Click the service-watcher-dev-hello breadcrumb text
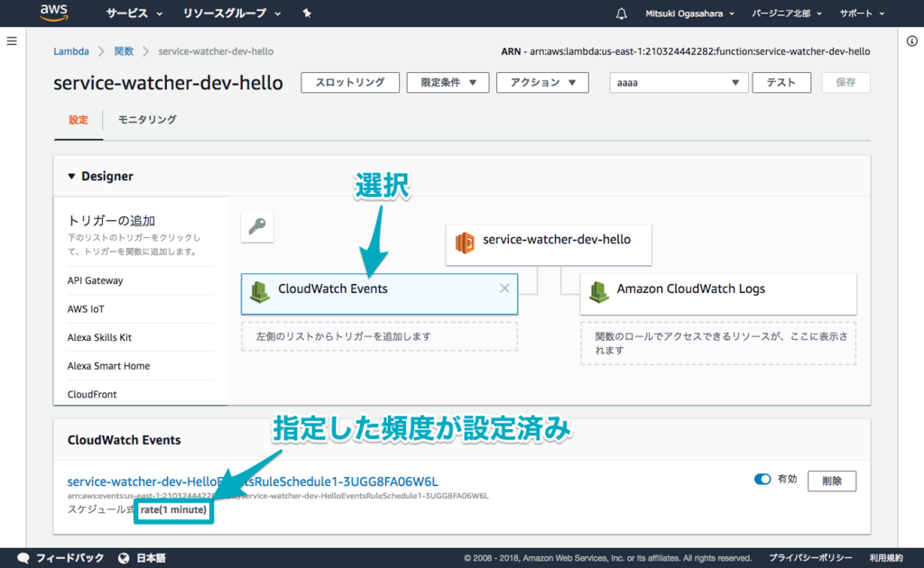 (x=216, y=51)
